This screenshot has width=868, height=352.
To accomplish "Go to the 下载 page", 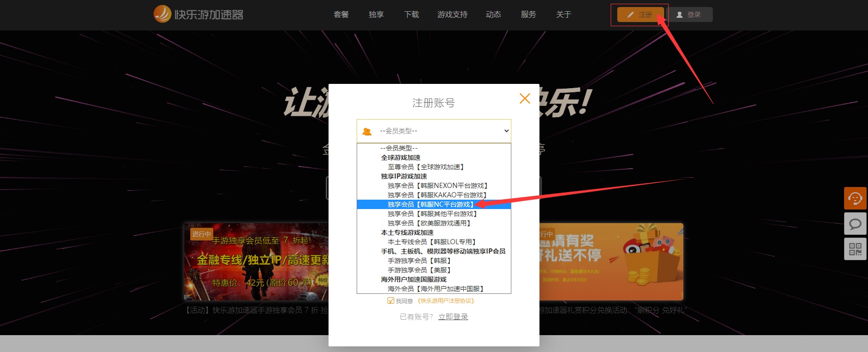I will pos(412,15).
